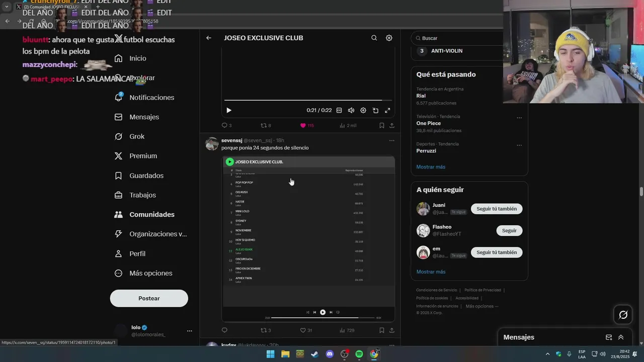Open video player settings gear
Screen dimensions: 644x362
(x=363, y=110)
